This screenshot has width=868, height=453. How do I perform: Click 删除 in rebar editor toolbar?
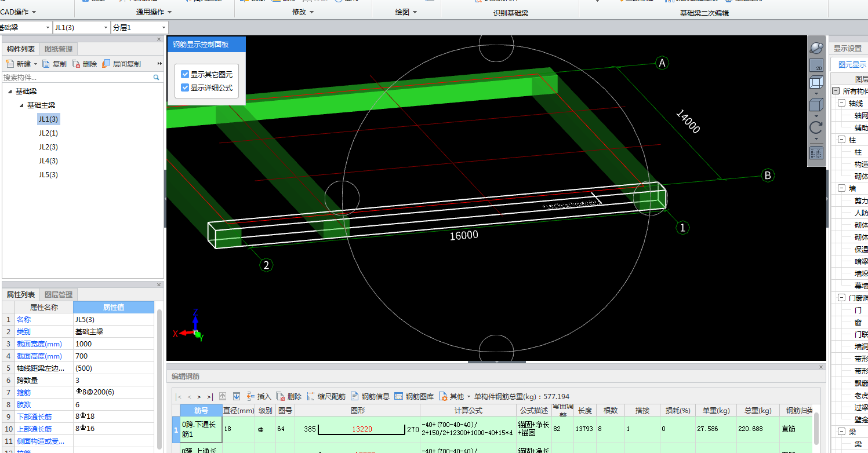(x=289, y=396)
